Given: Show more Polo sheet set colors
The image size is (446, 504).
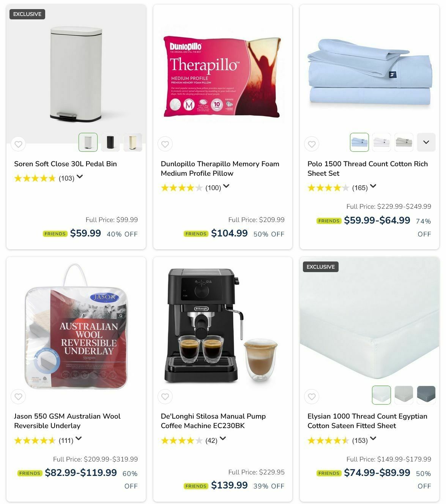Looking at the screenshot, I should [426, 142].
